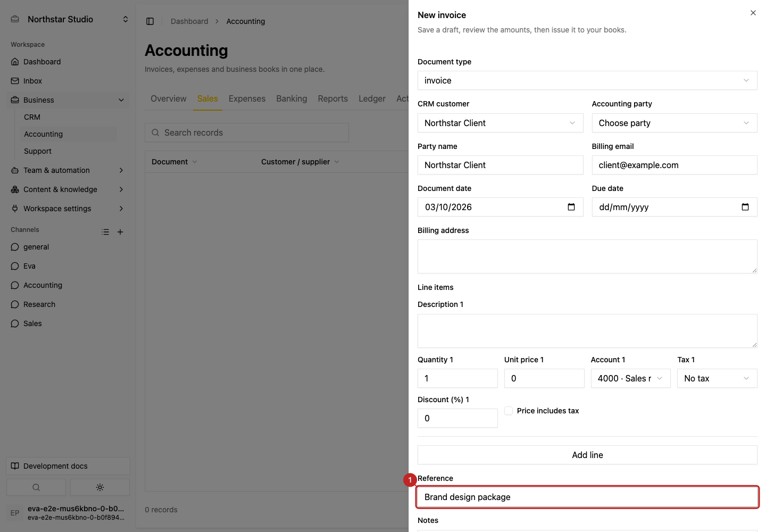Click the Add line button
766x532 pixels.
coord(587,455)
